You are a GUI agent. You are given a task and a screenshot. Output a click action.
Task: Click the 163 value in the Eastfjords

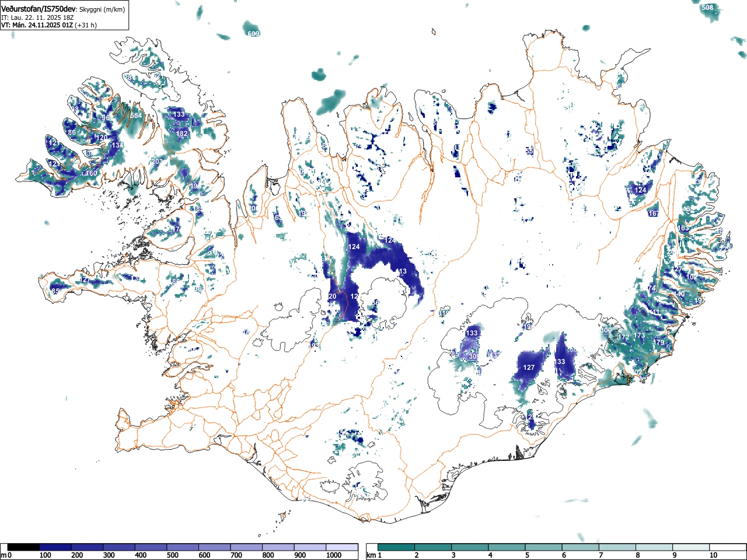(x=683, y=228)
